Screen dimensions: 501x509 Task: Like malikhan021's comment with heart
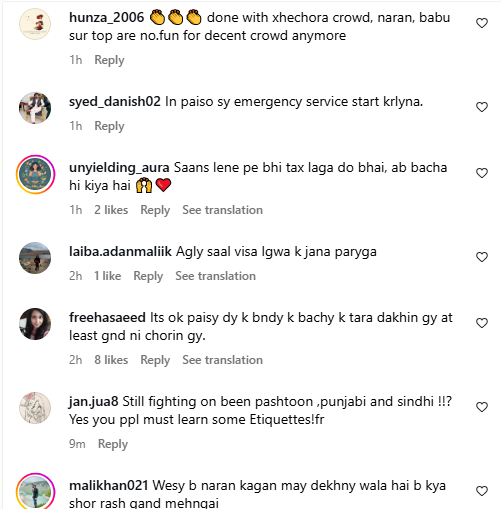[482, 491]
